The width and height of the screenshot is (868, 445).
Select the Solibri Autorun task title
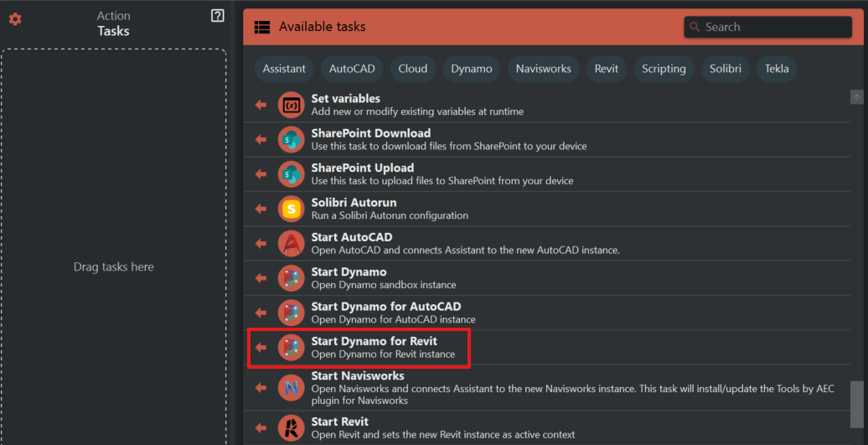click(x=354, y=203)
